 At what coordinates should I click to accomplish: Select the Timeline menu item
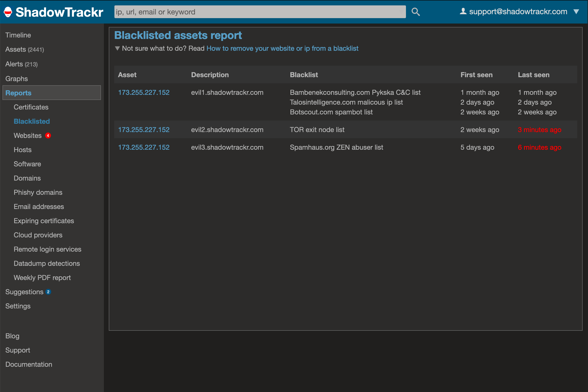[18, 35]
